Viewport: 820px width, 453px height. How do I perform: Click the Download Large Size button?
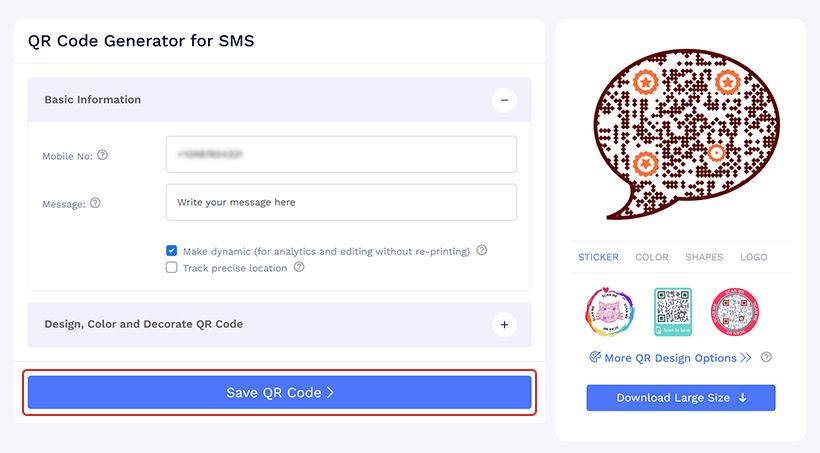click(680, 398)
